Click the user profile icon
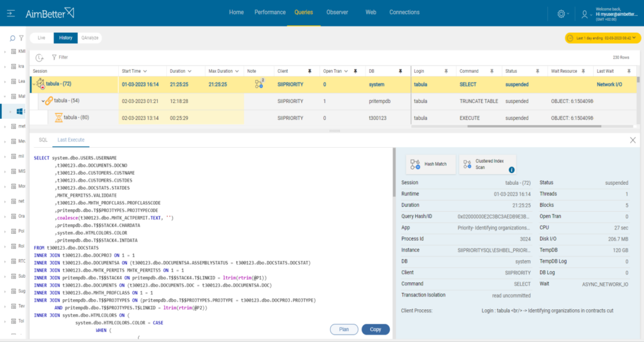The width and height of the screenshot is (644, 342). (584, 14)
